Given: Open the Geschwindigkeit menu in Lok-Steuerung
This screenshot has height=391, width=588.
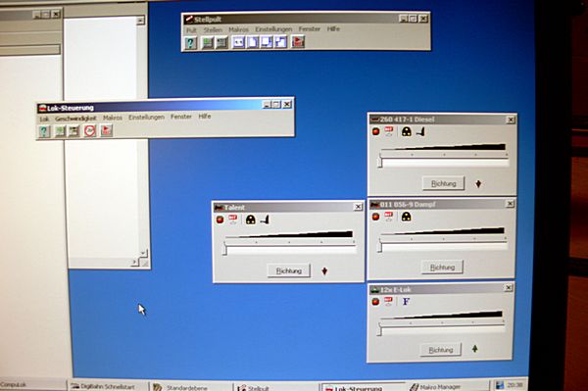Looking at the screenshot, I should coord(75,119).
